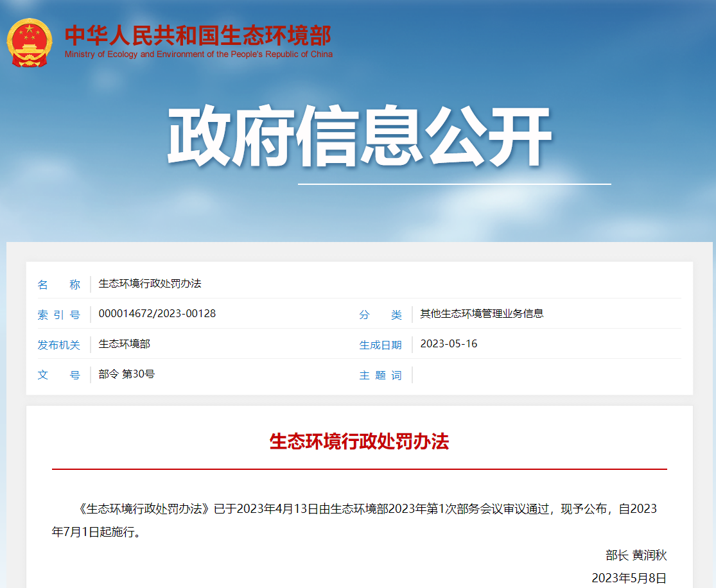Click the 政府信息公开 banner heading
716x588 pixels.
coord(360,135)
